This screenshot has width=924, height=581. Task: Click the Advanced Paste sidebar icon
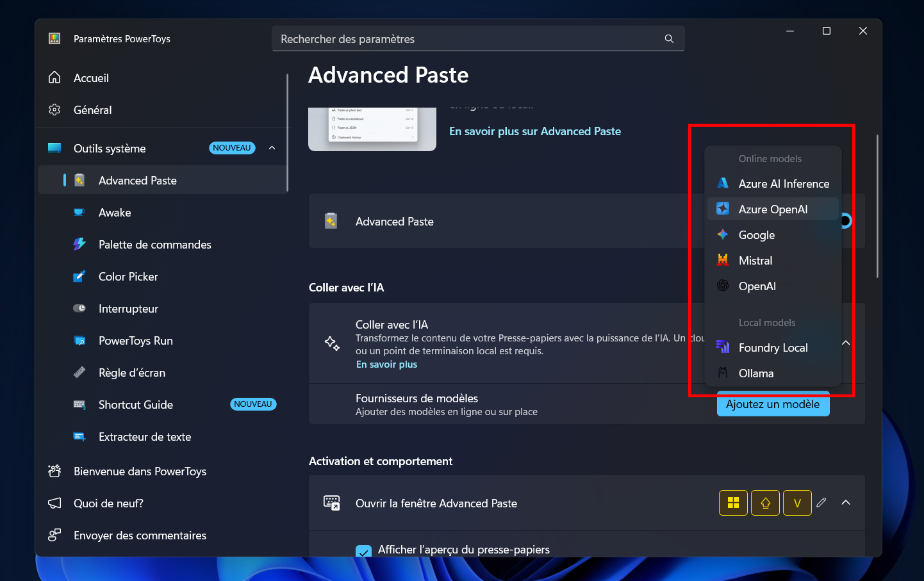click(79, 180)
